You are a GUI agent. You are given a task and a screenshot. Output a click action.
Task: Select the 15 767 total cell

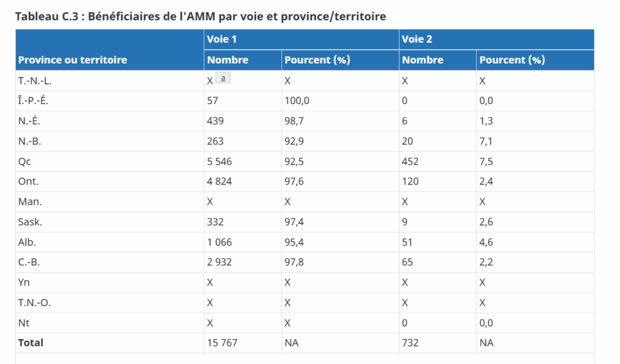[222, 343]
